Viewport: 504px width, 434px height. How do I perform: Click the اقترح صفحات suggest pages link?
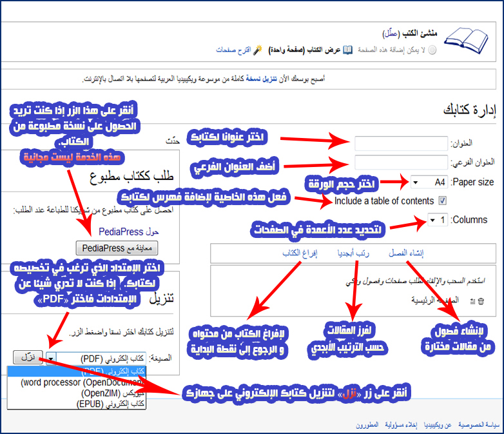click(x=233, y=50)
